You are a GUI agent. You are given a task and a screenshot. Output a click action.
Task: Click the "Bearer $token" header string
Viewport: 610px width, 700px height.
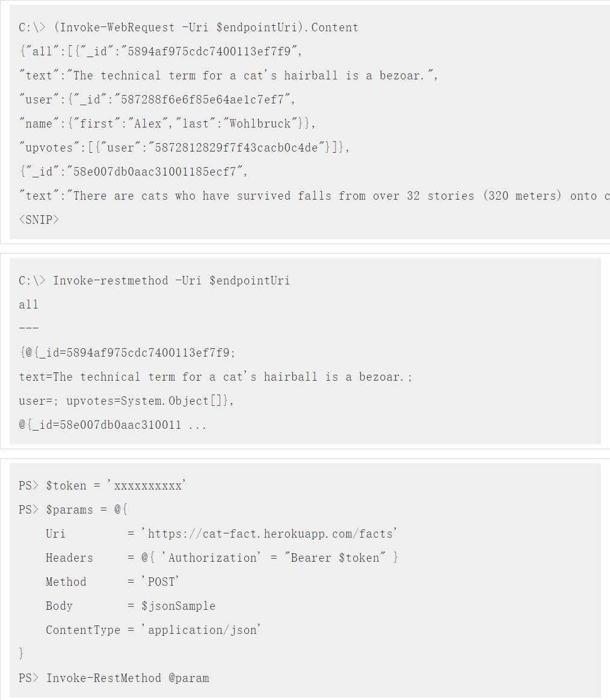point(336,558)
